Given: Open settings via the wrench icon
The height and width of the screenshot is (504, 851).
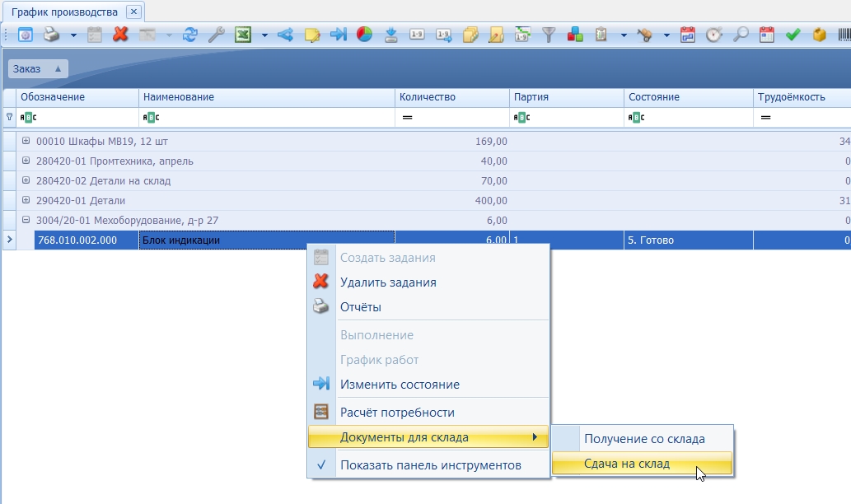Looking at the screenshot, I should click(x=216, y=35).
